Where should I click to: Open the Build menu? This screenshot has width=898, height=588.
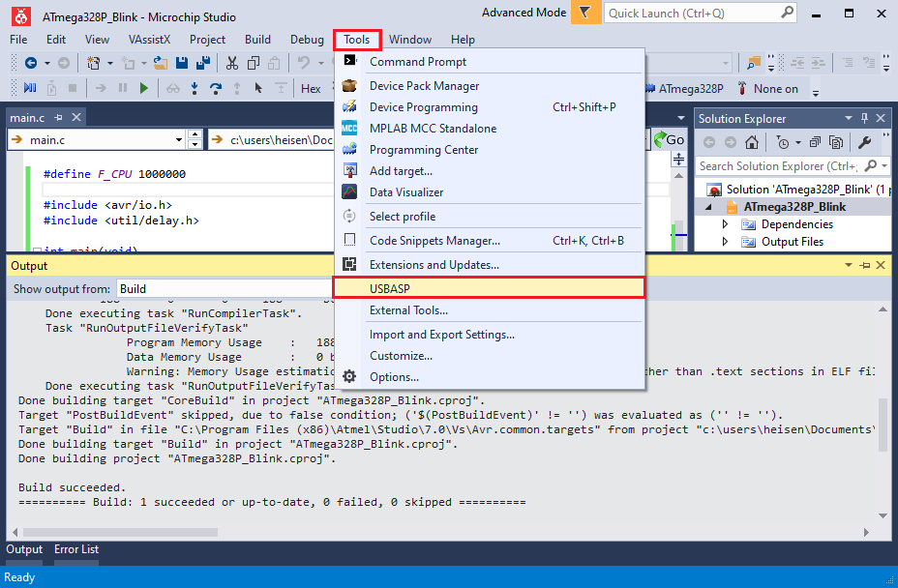click(x=257, y=40)
